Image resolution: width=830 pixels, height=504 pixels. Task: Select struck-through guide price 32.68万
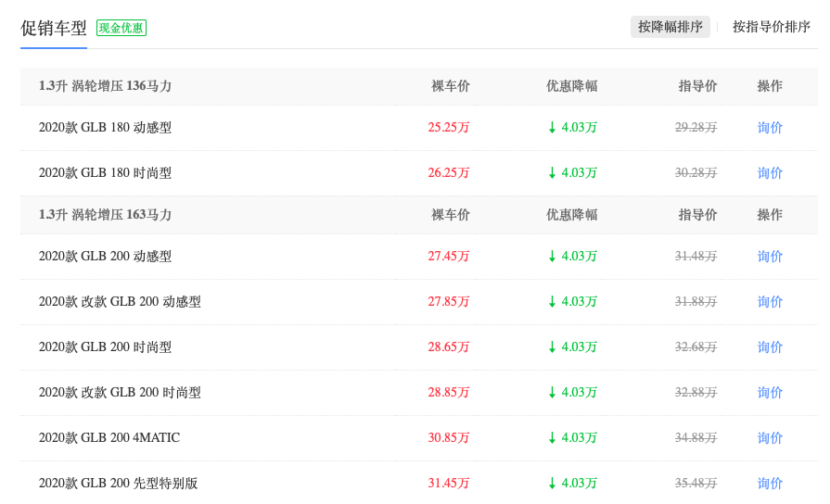[696, 347]
